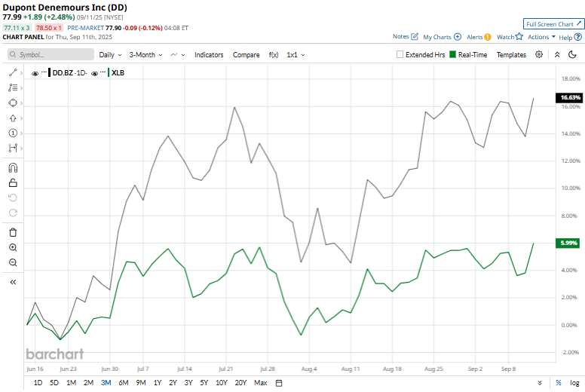Switch to dark mode moon icon

coord(572,54)
